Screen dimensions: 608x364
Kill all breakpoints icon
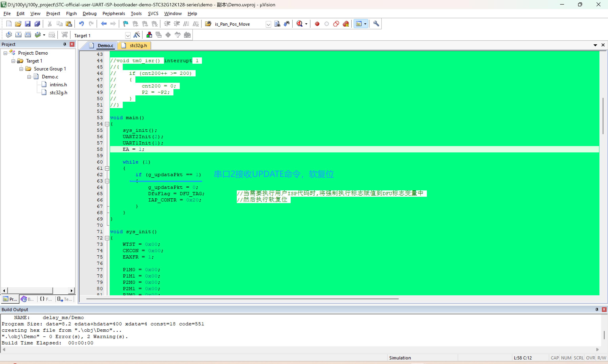click(346, 24)
